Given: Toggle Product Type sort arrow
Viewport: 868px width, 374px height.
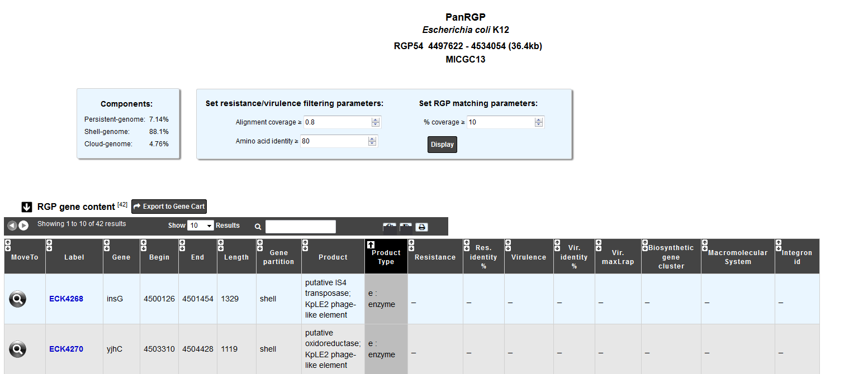Looking at the screenshot, I should (371, 245).
